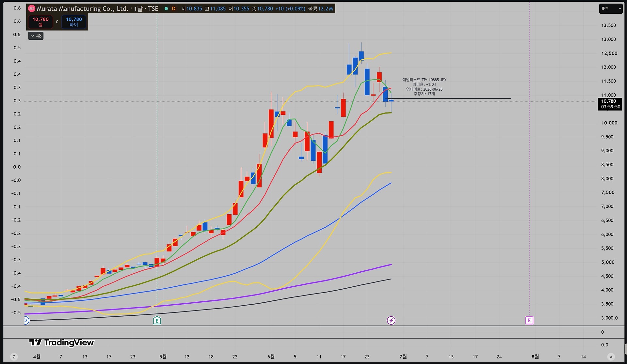627x364 pixels.
Task: Click the Murata Manufacturing Co., Ltd. symbol title
Action: [83, 9]
